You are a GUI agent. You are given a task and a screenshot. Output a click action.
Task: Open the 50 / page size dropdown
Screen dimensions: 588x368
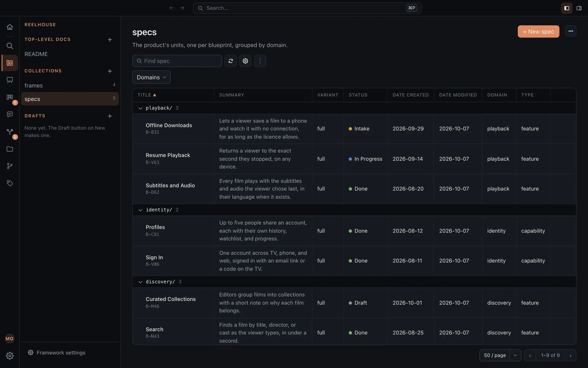[x=500, y=355]
